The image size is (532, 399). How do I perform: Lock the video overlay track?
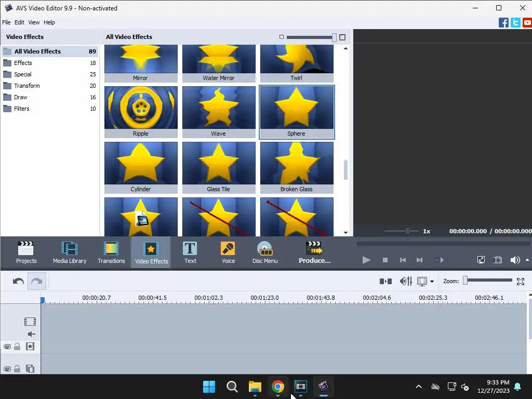click(x=17, y=368)
